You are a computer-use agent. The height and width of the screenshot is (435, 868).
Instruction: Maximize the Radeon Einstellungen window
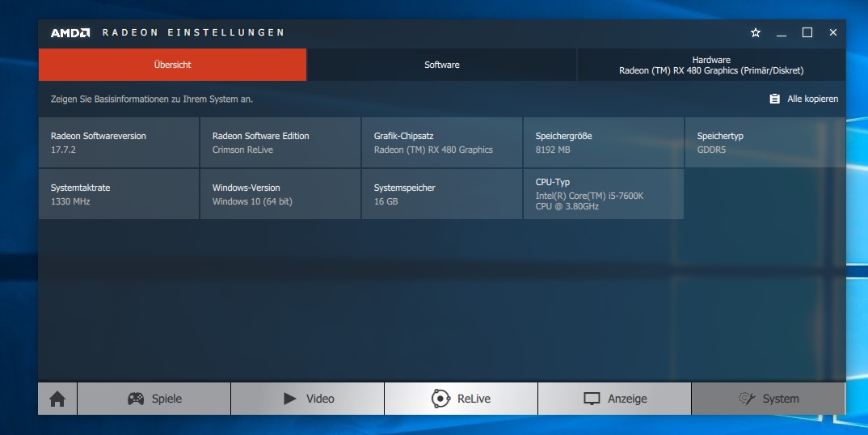[807, 32]
